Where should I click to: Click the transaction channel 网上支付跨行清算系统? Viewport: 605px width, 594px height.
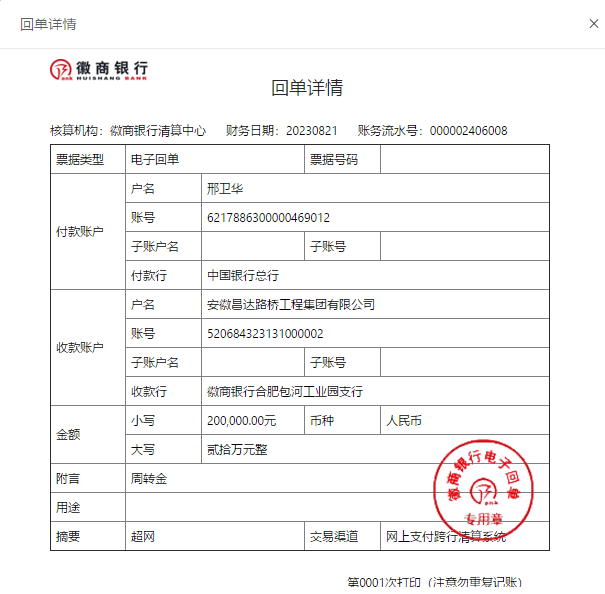(x=446, y=537)
